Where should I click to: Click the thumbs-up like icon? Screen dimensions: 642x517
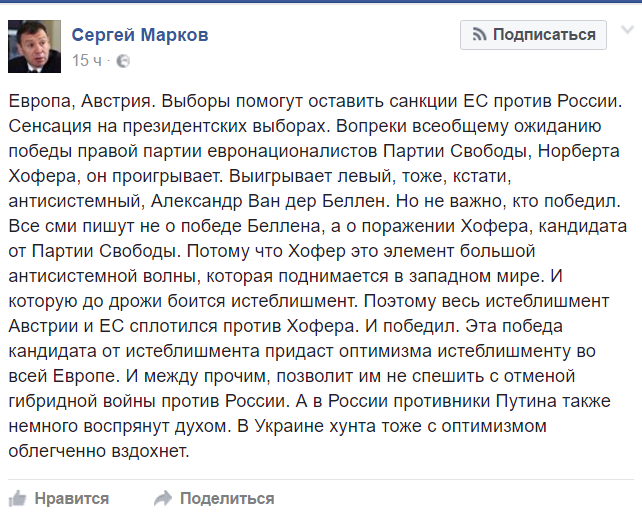tap(17, 499)
